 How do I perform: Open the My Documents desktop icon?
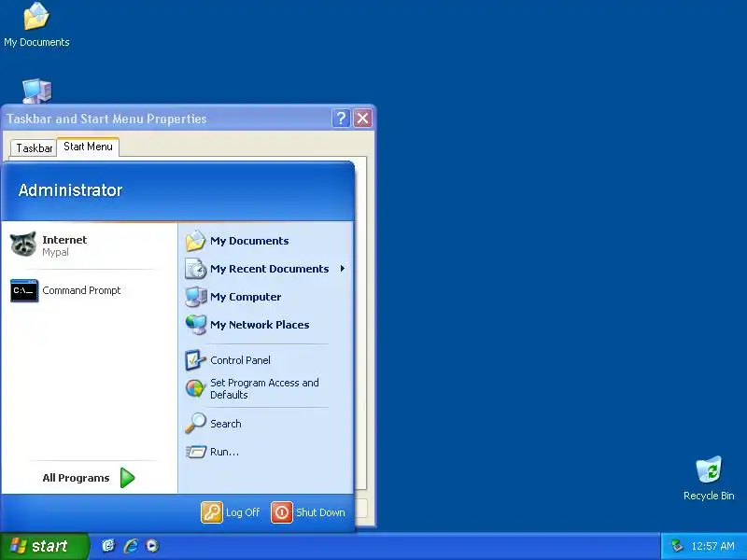click(x=36, y=25)
